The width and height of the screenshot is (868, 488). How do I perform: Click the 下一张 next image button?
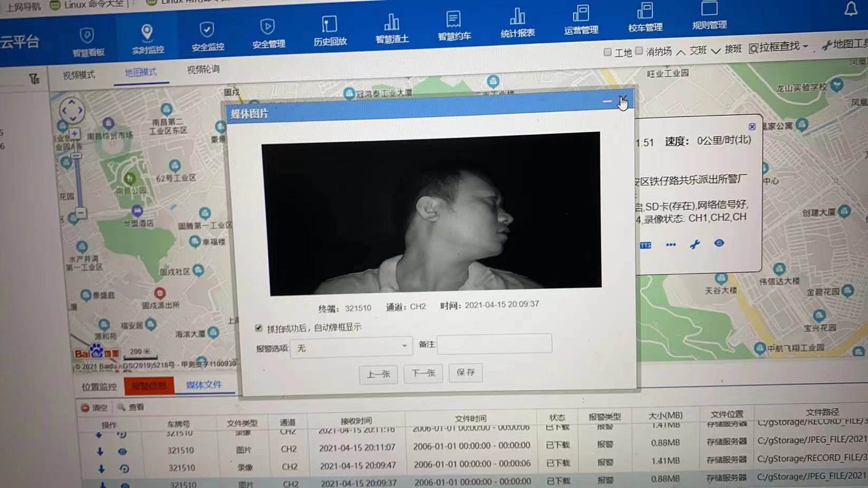tap(423, 373)
